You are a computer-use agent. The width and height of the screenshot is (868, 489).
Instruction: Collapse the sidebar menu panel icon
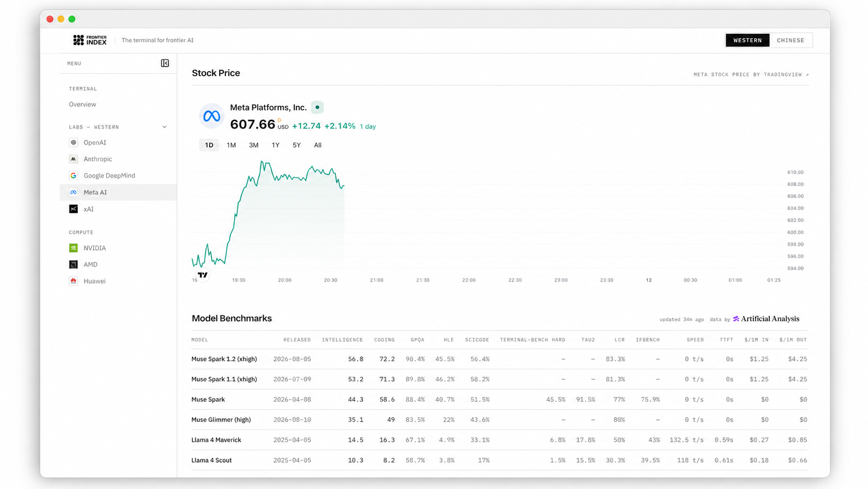(165, 63)
